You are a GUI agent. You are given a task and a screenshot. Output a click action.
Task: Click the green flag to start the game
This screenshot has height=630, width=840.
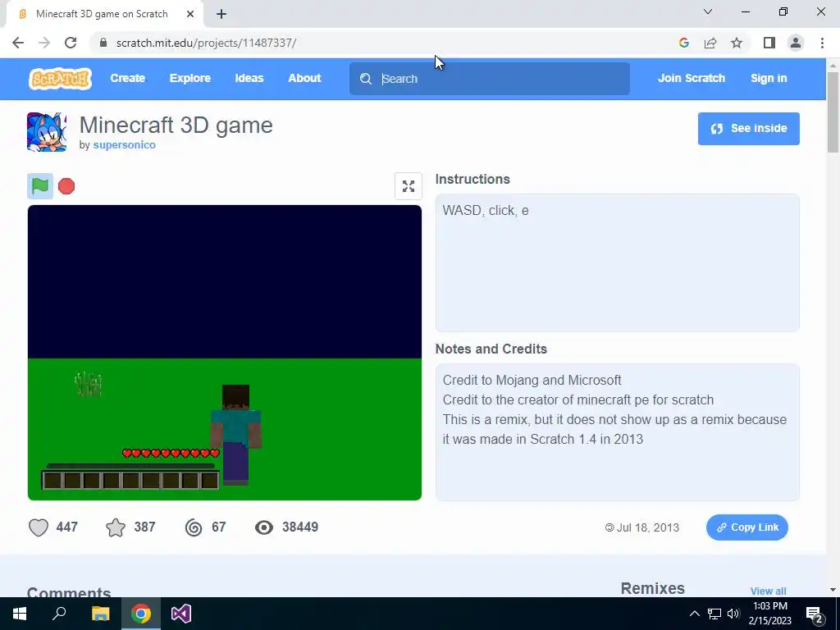[x=40, y=186]
